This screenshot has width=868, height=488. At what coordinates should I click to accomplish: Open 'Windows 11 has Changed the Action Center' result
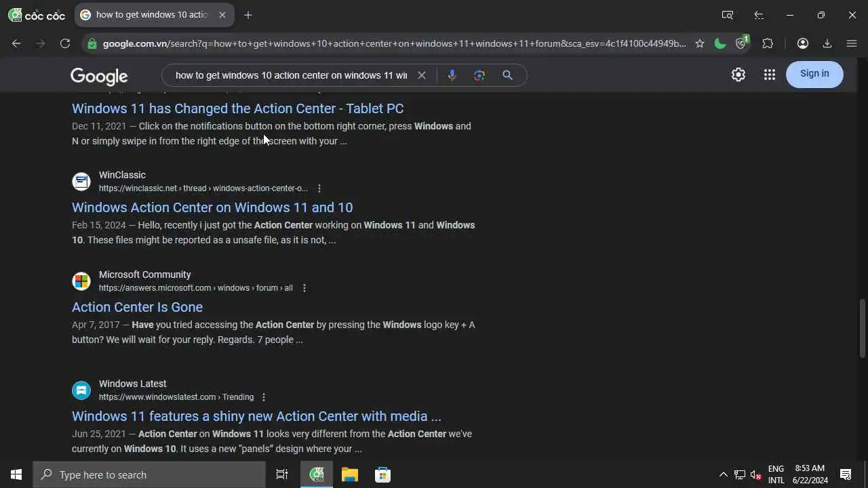(238, 108)
